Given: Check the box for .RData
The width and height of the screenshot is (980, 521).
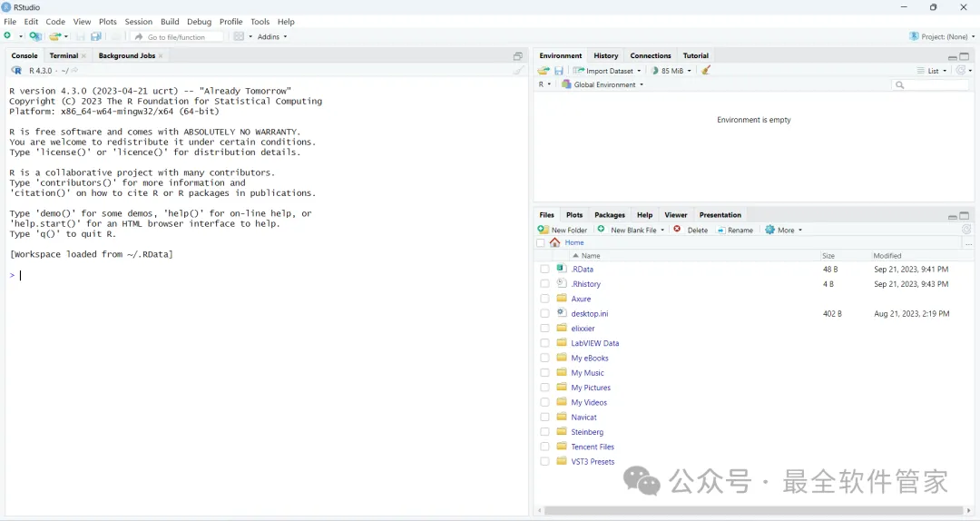Looking at the screenshot, I should (545, 269).
